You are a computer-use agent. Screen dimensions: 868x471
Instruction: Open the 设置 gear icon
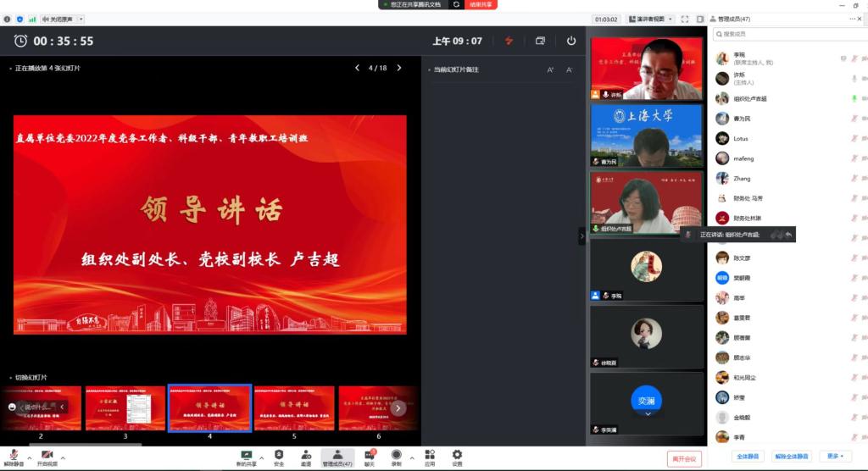click(457, 455)
